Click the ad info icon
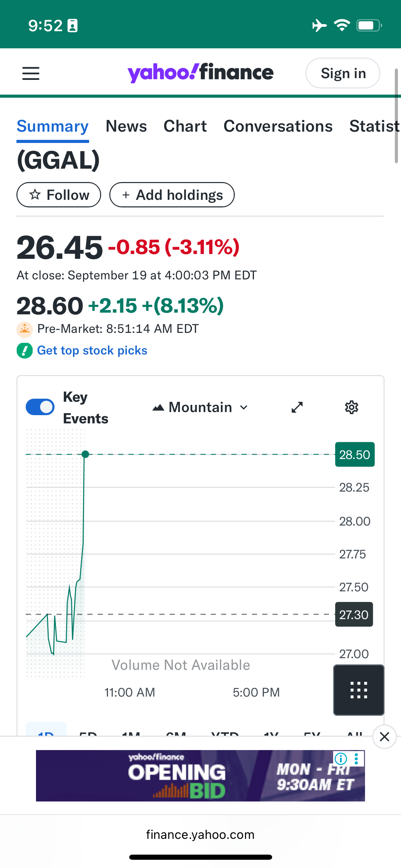401x868 pixels. pyautogui.click(x=341, y=759)
